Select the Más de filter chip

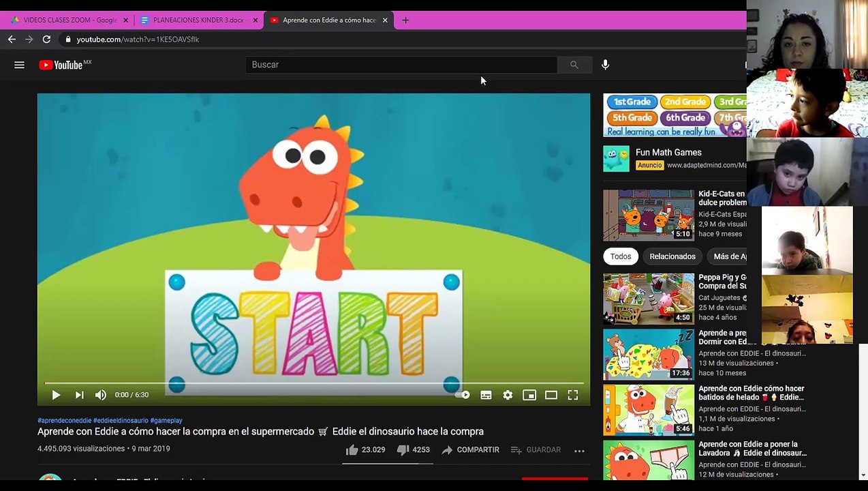[x=727, y=256]
